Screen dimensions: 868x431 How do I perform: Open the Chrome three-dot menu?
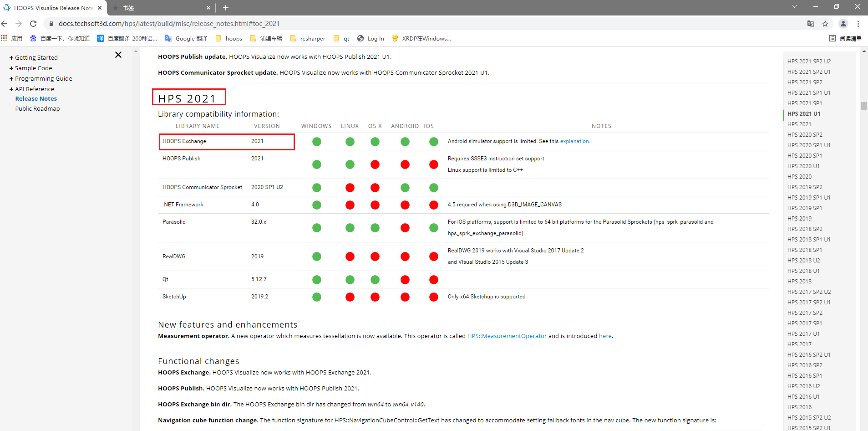[x=858, y=24]
